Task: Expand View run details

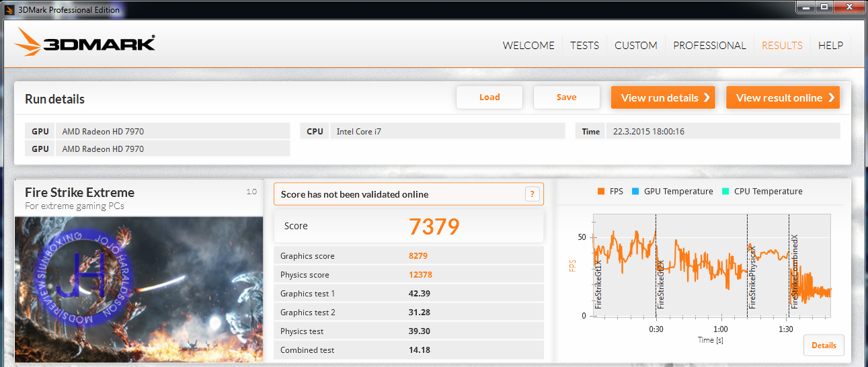Action: [x=662, y=97]
